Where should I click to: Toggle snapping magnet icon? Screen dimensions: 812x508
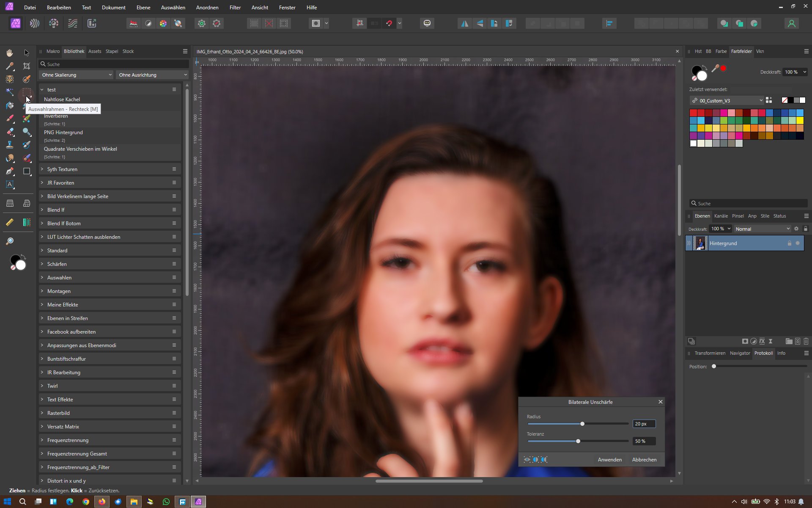point(390,23)
